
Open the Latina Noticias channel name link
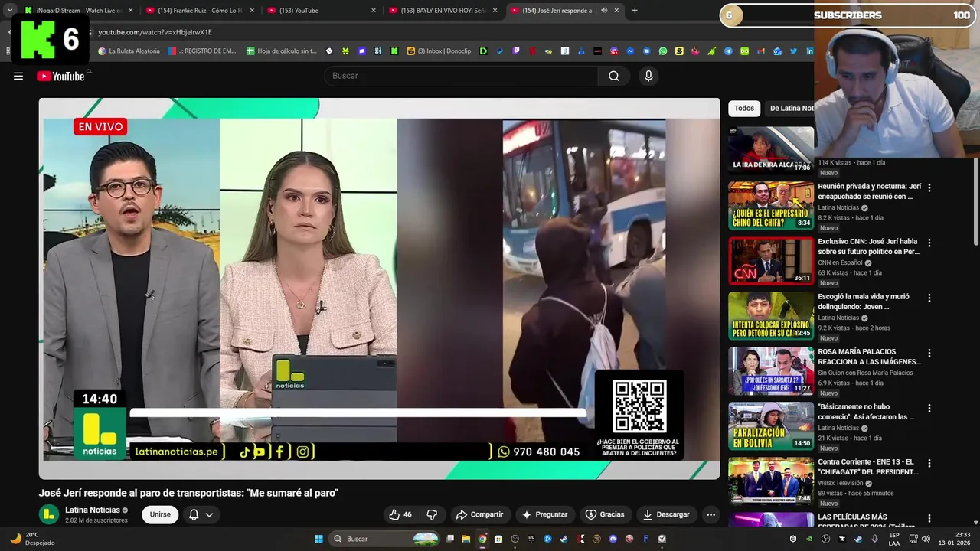coord(93,510)
